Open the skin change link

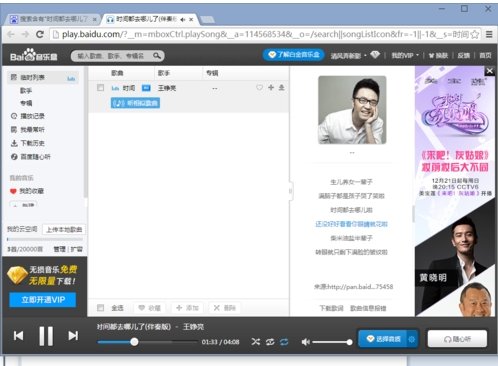(438, 56)
